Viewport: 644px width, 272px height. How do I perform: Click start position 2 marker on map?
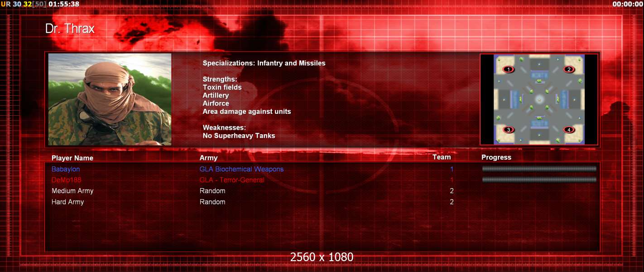[x=569, y=69]
